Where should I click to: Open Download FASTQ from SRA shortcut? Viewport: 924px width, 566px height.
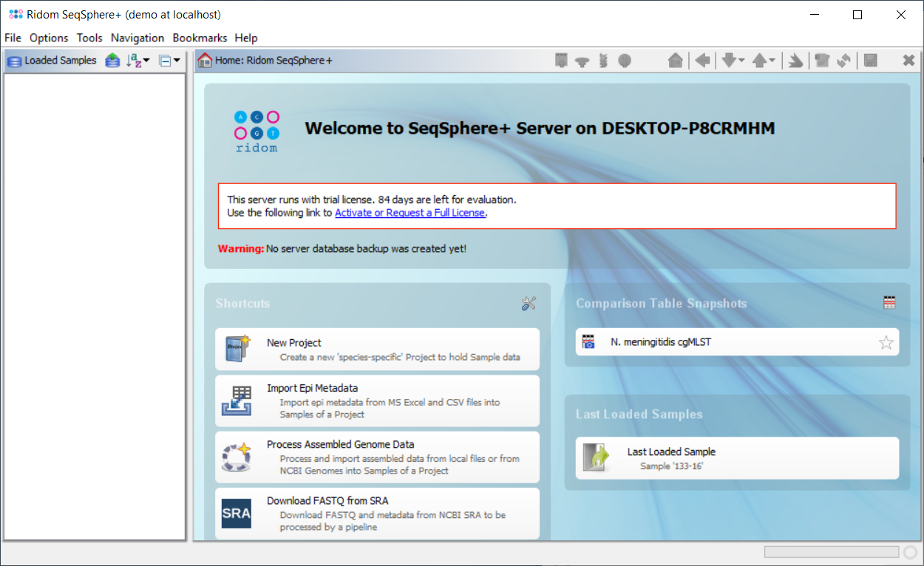377,514
